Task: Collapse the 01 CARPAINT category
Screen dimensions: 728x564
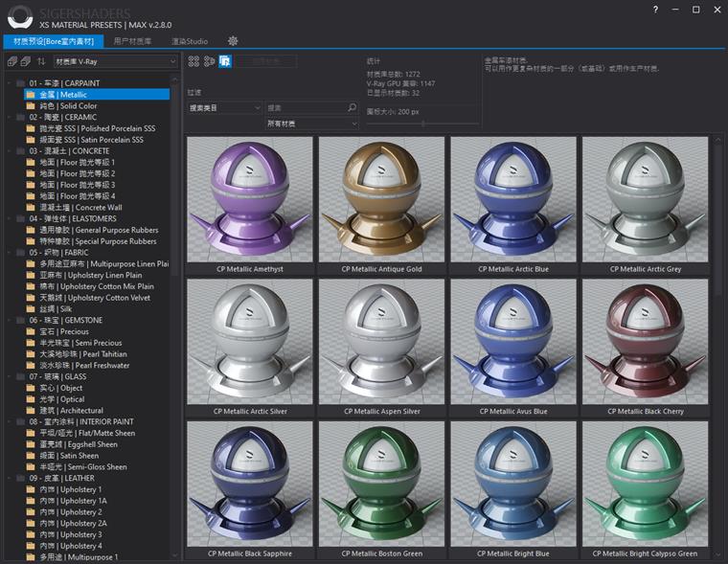Action: click(9, 83)
